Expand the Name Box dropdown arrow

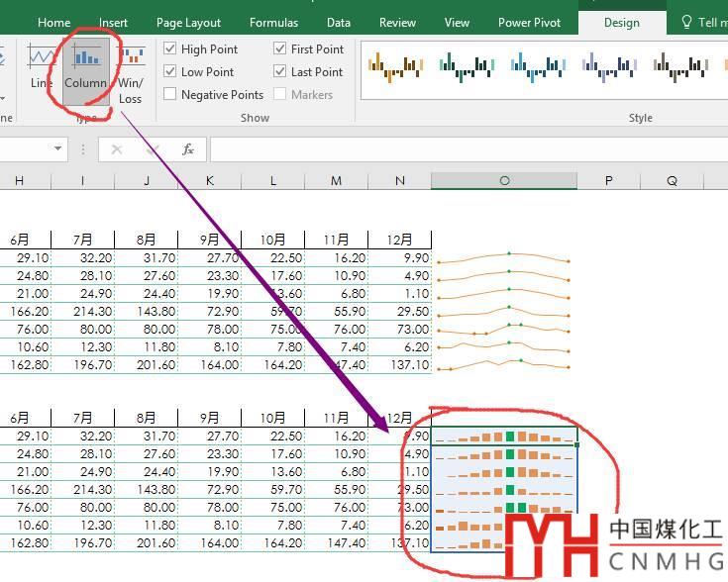58,149
